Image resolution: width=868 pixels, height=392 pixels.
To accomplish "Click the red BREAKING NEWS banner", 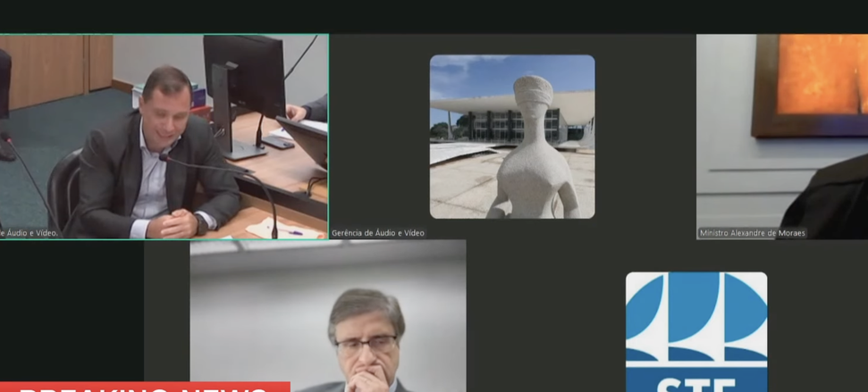I will pos(144,388).
